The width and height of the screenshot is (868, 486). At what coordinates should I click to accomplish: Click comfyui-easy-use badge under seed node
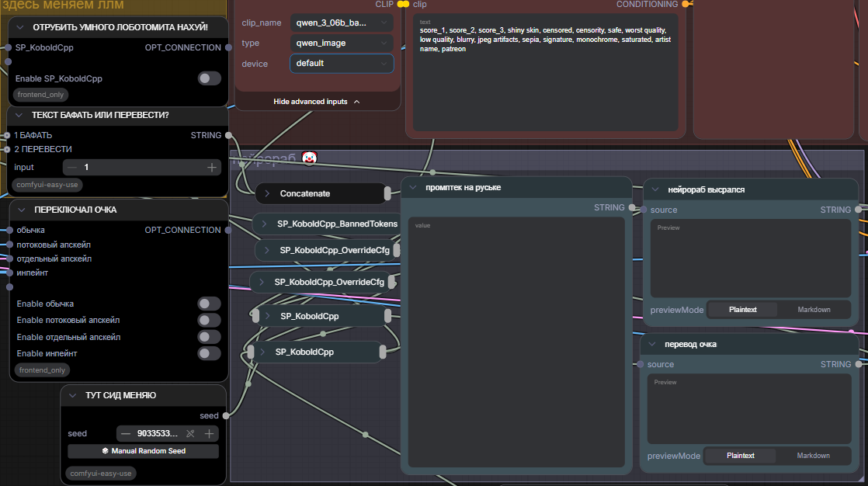pos(101,474)
